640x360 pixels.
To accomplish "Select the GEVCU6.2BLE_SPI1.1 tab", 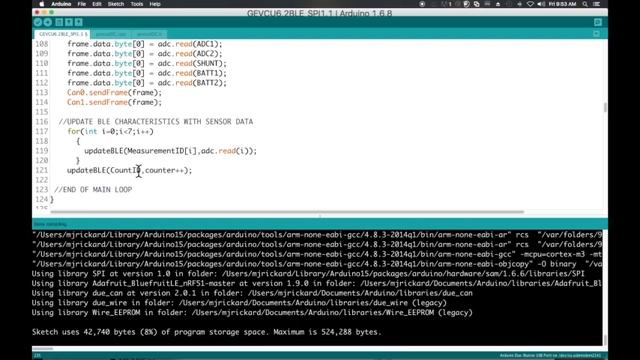I will click(63, 34).
